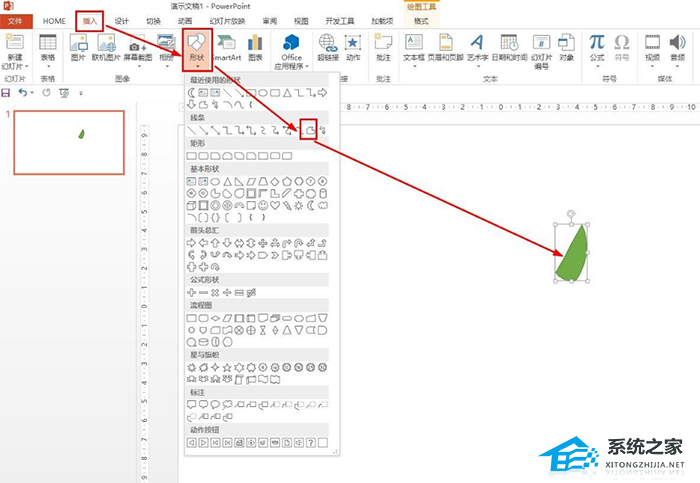The image size is (700, 483).
Task: Click the Online Pictures (联机图片) icon
Action: click(x=106, y=43)
